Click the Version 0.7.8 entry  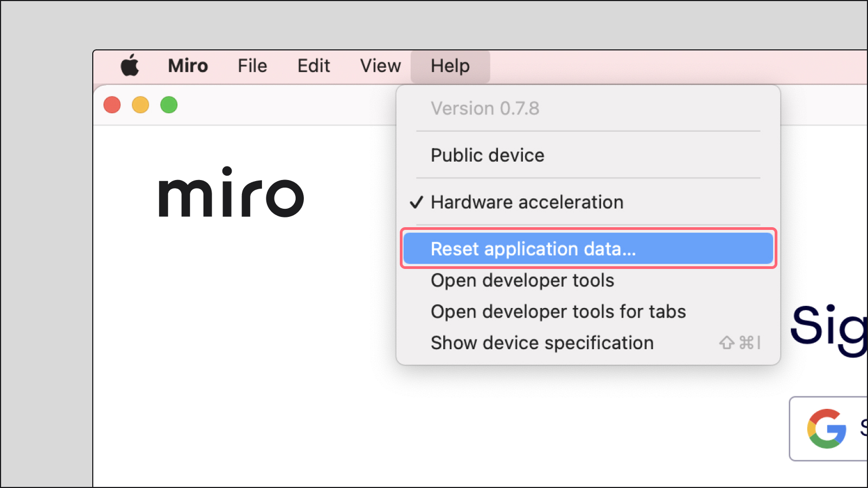point(485,108)
